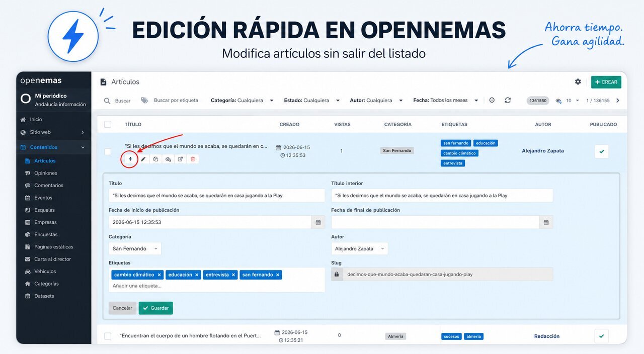Click the refresh list icon
The height and width of the screenshot is (354, 644).
coord(508,100)
